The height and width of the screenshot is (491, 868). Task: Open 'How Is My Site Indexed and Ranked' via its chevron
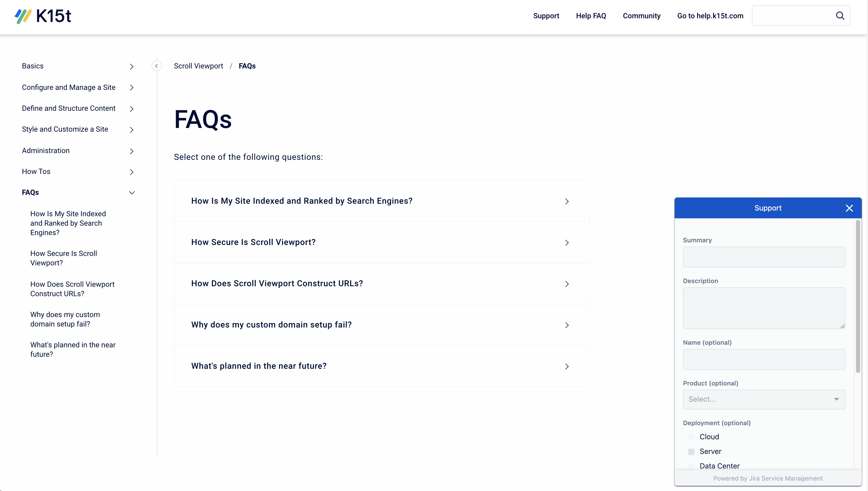pyautogui.click(x=567, y=201)
